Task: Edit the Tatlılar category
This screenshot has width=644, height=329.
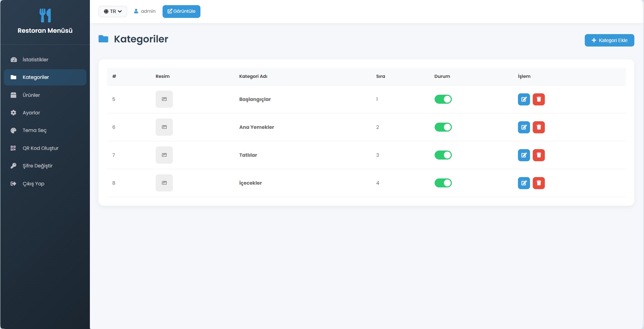Action: [524, 155]
